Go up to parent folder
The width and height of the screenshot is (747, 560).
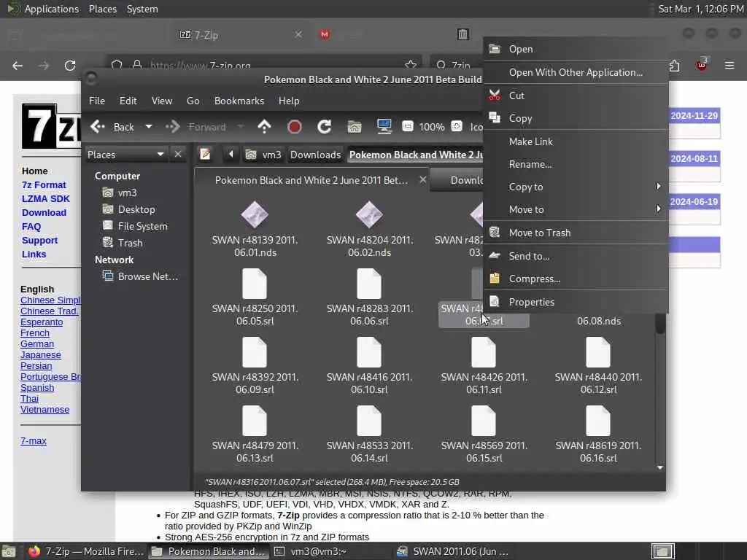tap(264, 127)
